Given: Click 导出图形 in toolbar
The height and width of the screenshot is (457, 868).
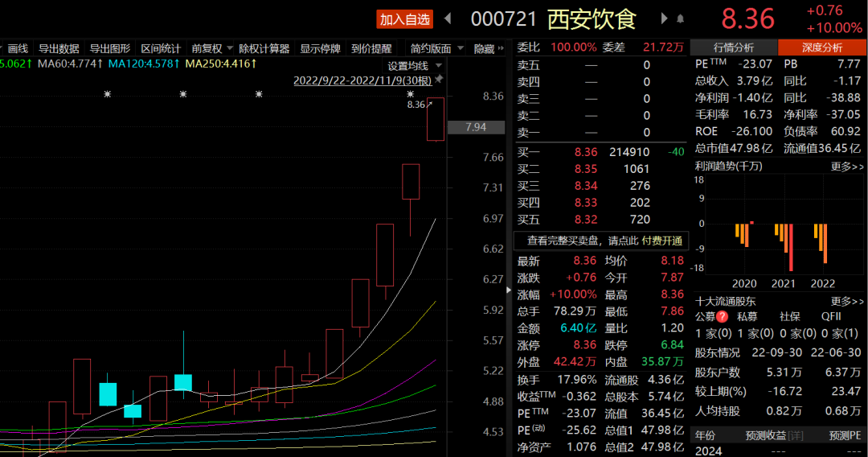Looking at the screenshot, I should tap(109, 49).
